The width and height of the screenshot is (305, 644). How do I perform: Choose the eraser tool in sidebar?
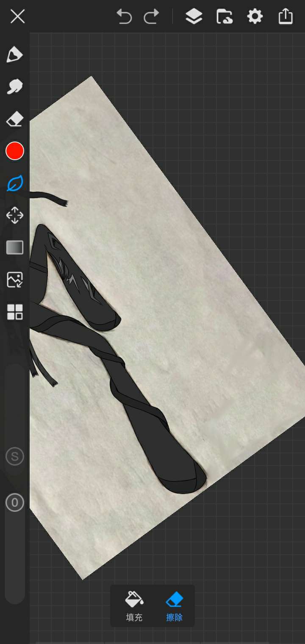tap(15, 119)
